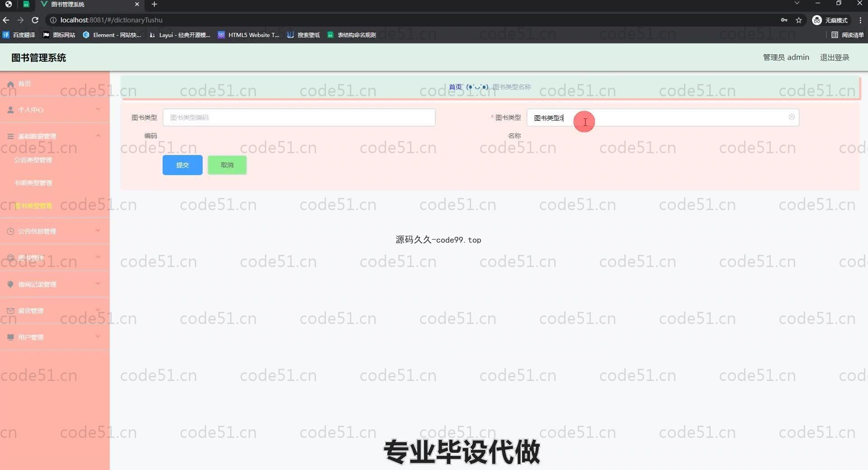Open the 图标网站 bookmark
This screenshot has width=868, height=470.
click(x=59, y=35)
